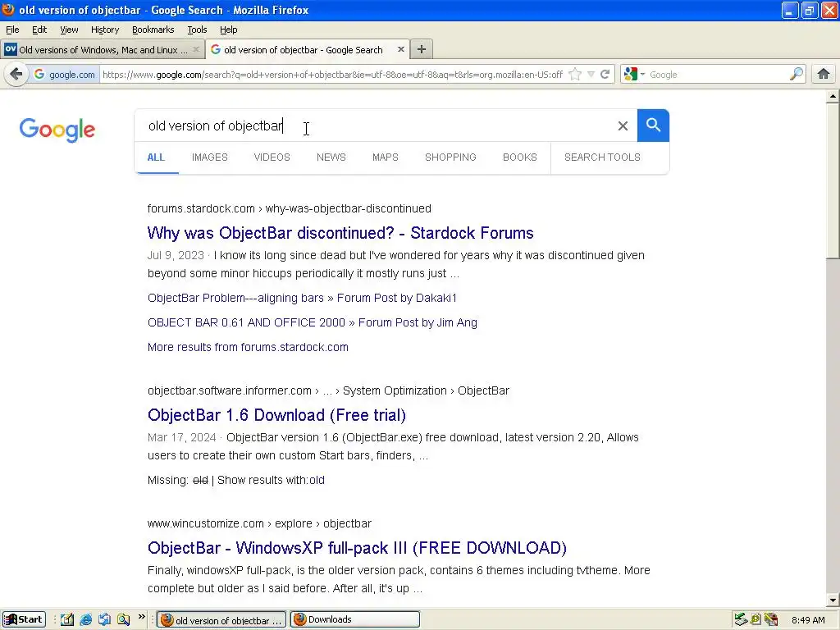Bookmark this page with the star icon
Viewport: 840px width, 630px height.
[575, 74]
